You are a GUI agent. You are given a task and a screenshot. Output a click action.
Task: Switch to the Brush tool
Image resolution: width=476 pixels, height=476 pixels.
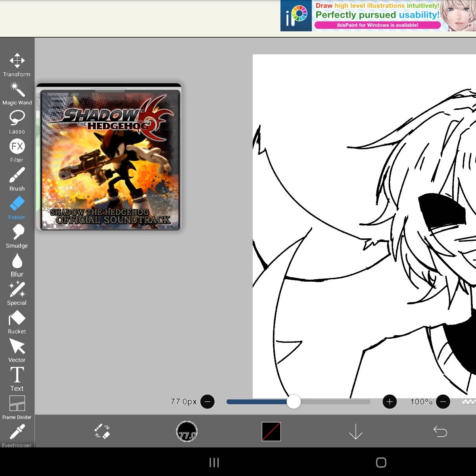17,179
